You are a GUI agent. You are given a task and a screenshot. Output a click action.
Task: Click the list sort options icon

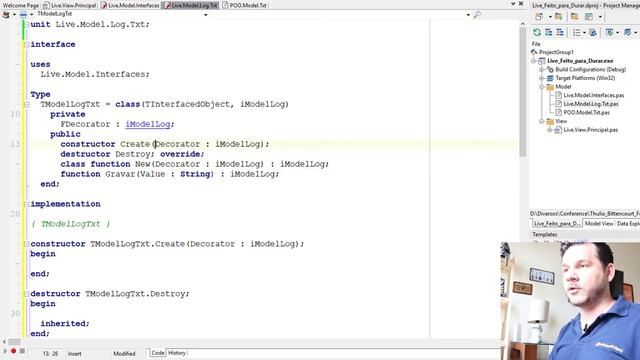[577, 32]
